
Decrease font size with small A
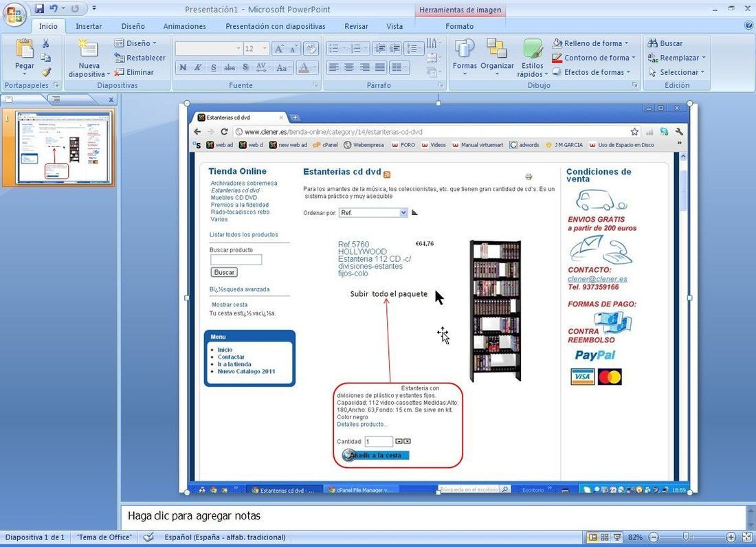[x=293, y=49]
